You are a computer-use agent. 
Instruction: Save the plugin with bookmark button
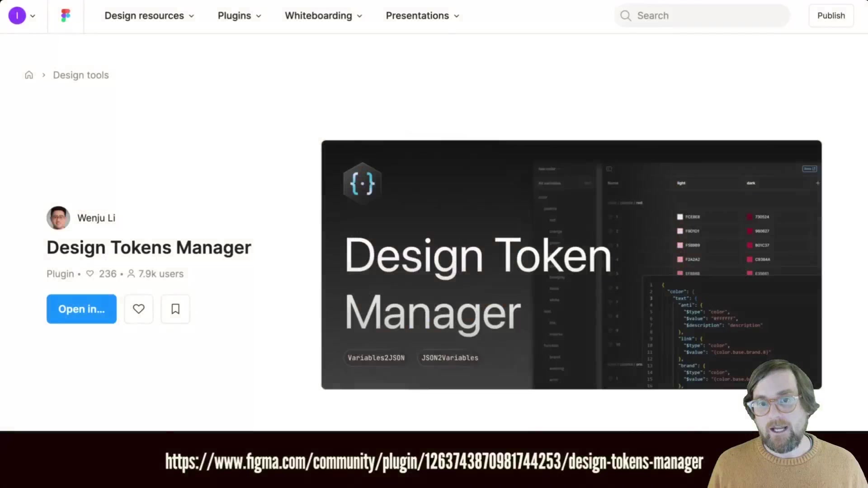pos(175,309)
